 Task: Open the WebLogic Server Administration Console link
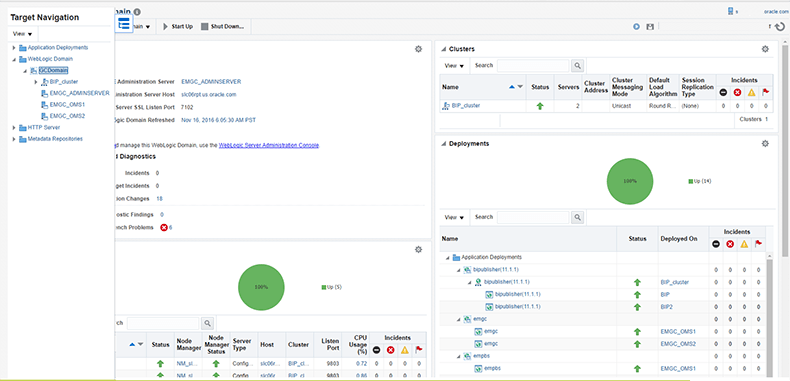point(269,145)
